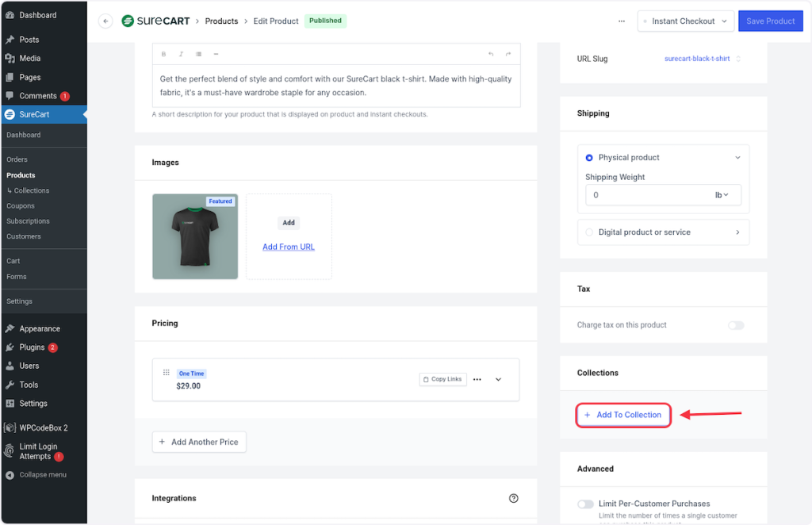Image resolution: width=812 pixels, height=525 pixels.
Task: Toggle Limit Per-Customer Purchases switch
Action: click(586, 504)
